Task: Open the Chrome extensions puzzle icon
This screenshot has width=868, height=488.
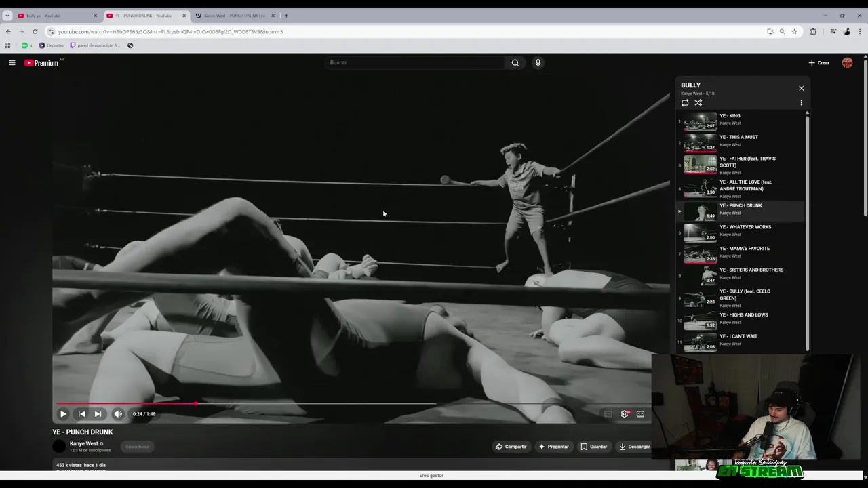Action: click(x=813, y=31)
